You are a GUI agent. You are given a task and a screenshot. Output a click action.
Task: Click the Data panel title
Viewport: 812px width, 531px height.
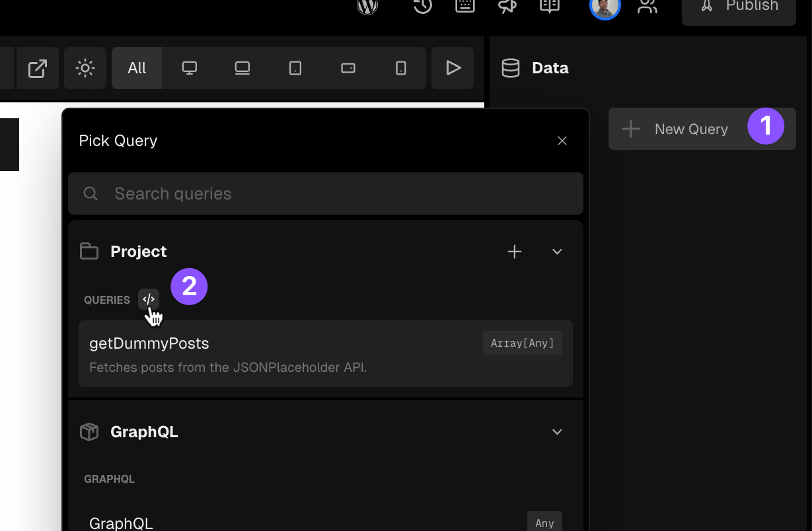pos(550,68)
